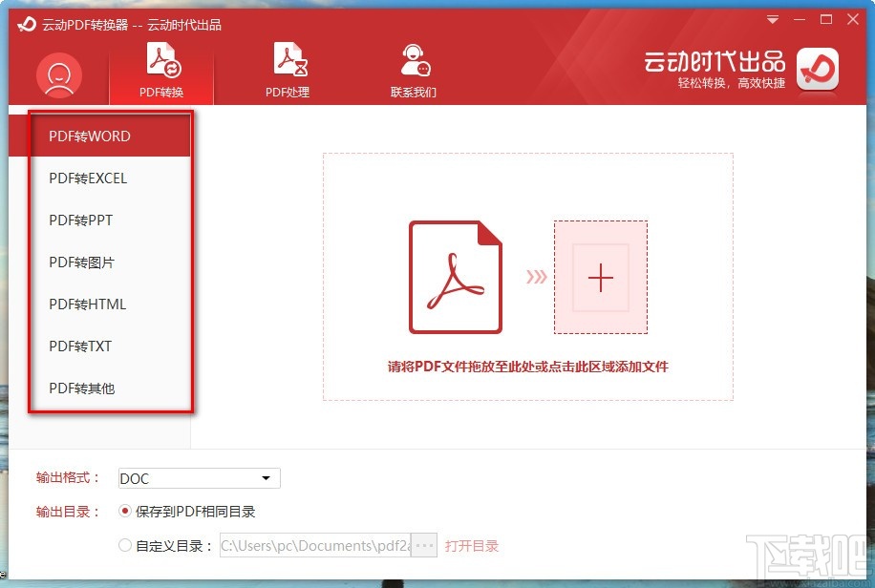Select 保存到PDF相同目录 option
This screenshot has width=875, height=588.
125,511
